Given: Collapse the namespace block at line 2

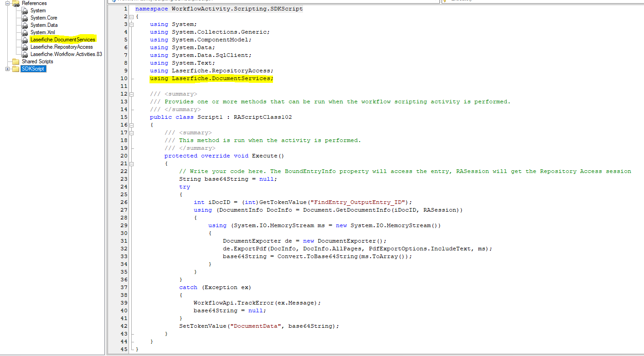Looking at the screenshot, I should point(131,16).
